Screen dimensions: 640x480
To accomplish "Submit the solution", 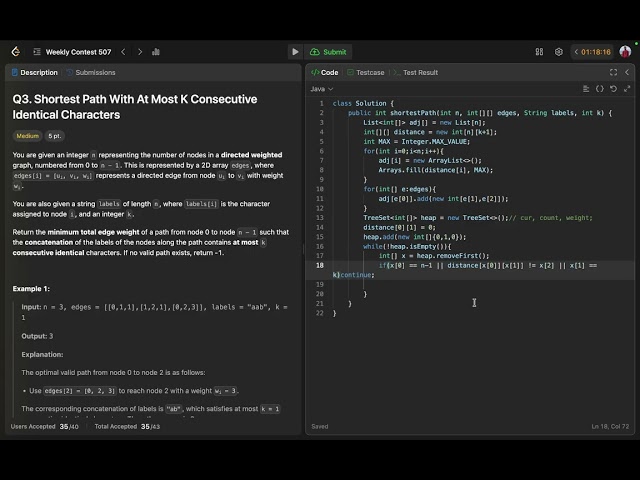I will (329, 52).
